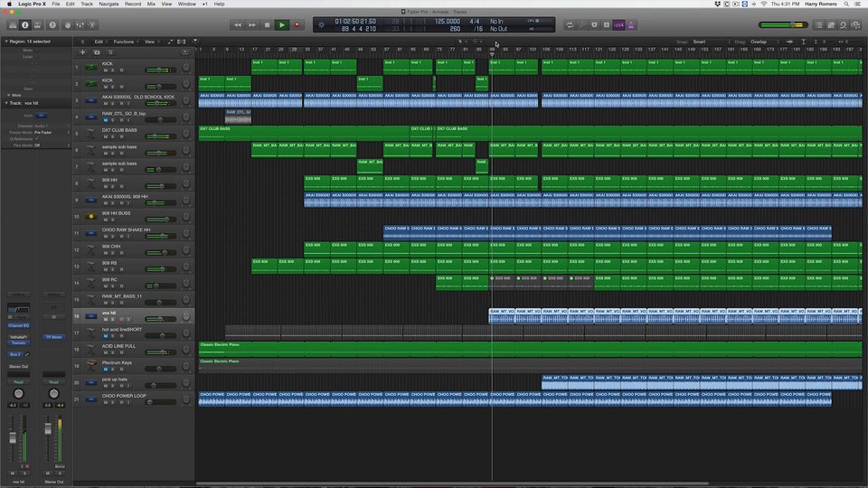Open track area Edit menu

point(99,42)
